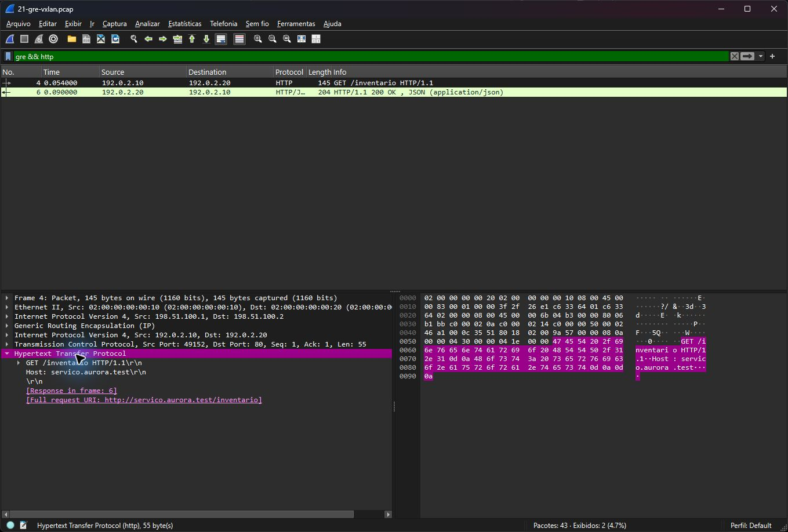
Task: Collapse the Hypertext Transfer Protocol section
Action: (x=7, y=354)
